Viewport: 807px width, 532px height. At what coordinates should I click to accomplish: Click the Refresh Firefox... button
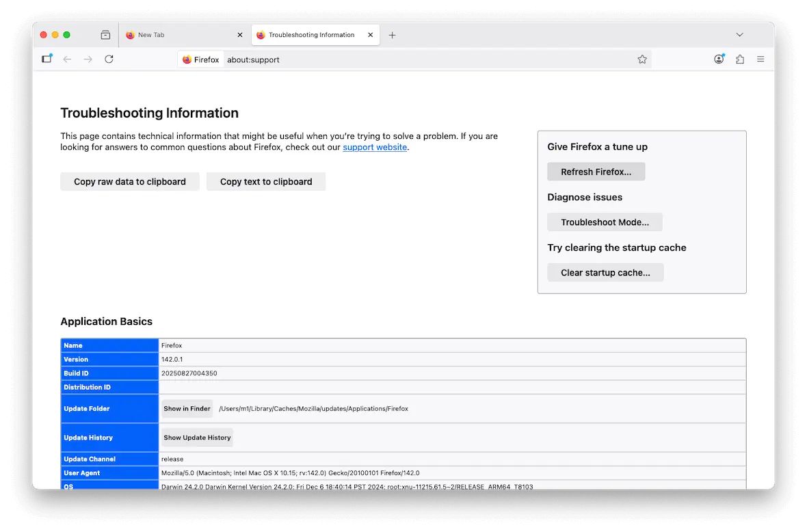pos(596,172)
